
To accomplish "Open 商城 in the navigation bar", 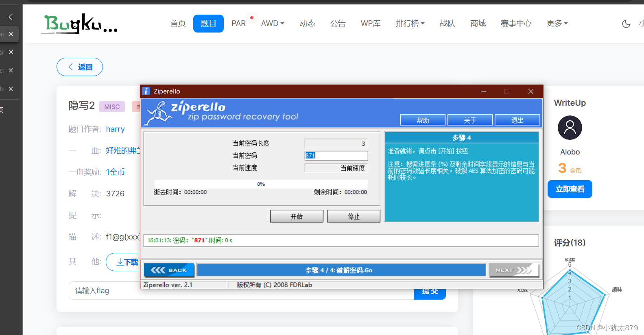I will coord(478,24).
